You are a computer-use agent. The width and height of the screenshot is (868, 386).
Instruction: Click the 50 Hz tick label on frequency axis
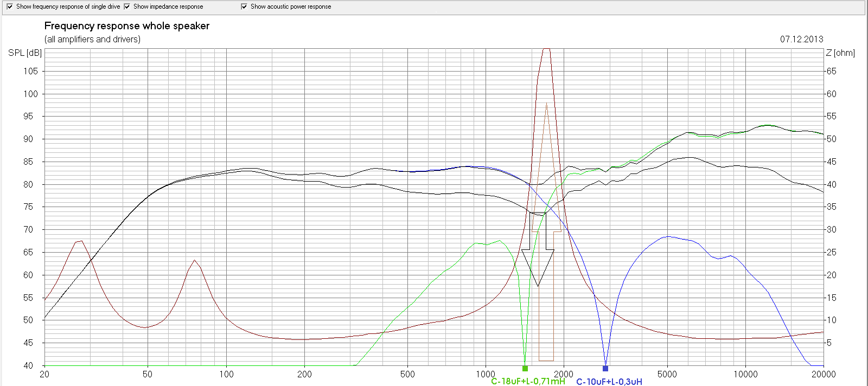click(148, 374)
